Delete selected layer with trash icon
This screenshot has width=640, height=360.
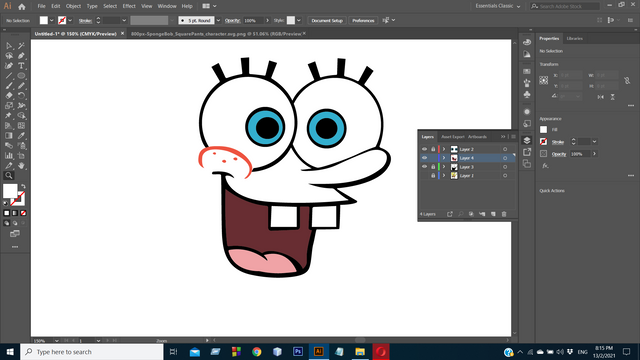504,214
